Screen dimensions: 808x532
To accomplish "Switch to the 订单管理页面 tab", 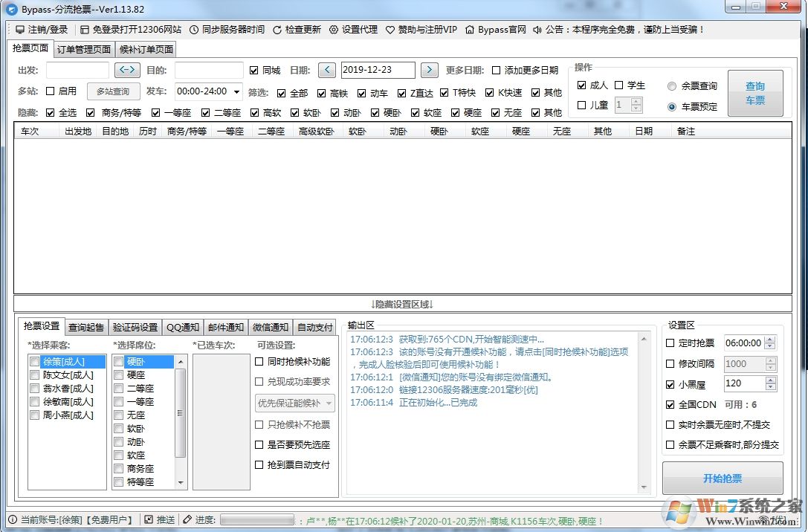I will (83, 50).
